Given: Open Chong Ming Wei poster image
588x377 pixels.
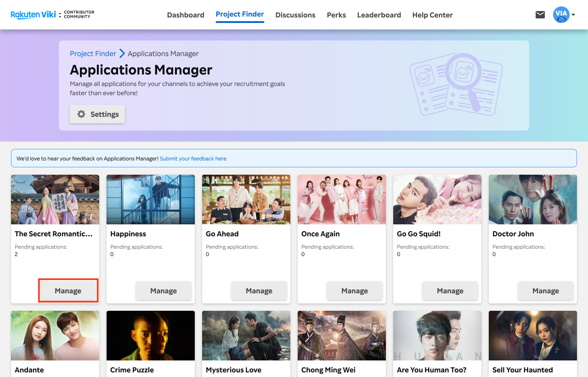Looking at the screenshot, I should coord(342,336).
